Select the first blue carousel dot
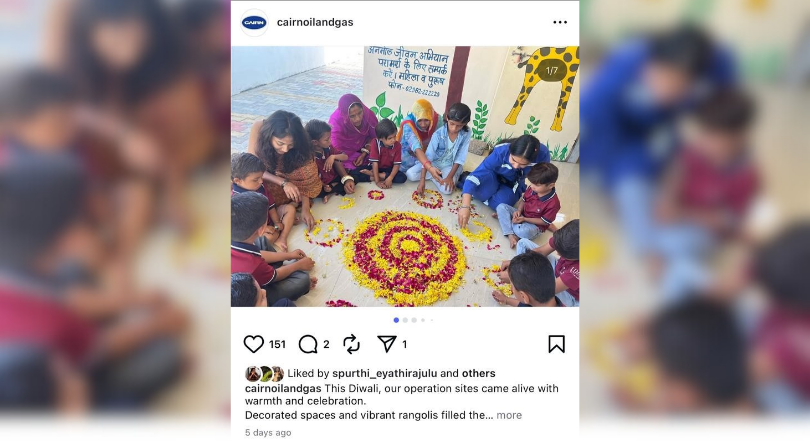The width and height of the screenshot is (810, 443). [x=396, y=320]
